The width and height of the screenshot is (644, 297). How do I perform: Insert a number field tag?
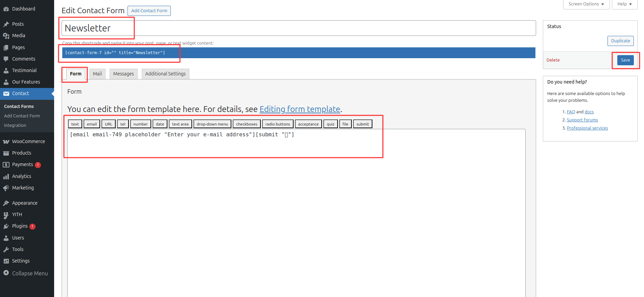pos(140,124)
